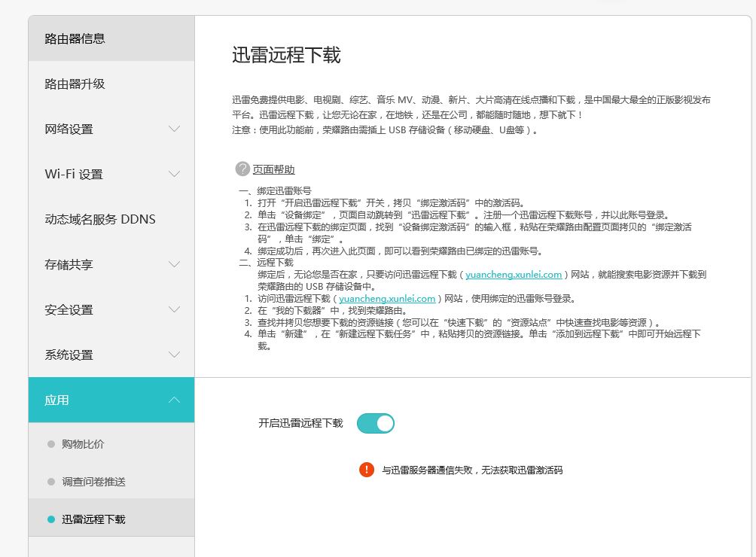756x557 pixels.
Task: Open the 页面帮助 link
Action: click(x=273, y=169)
